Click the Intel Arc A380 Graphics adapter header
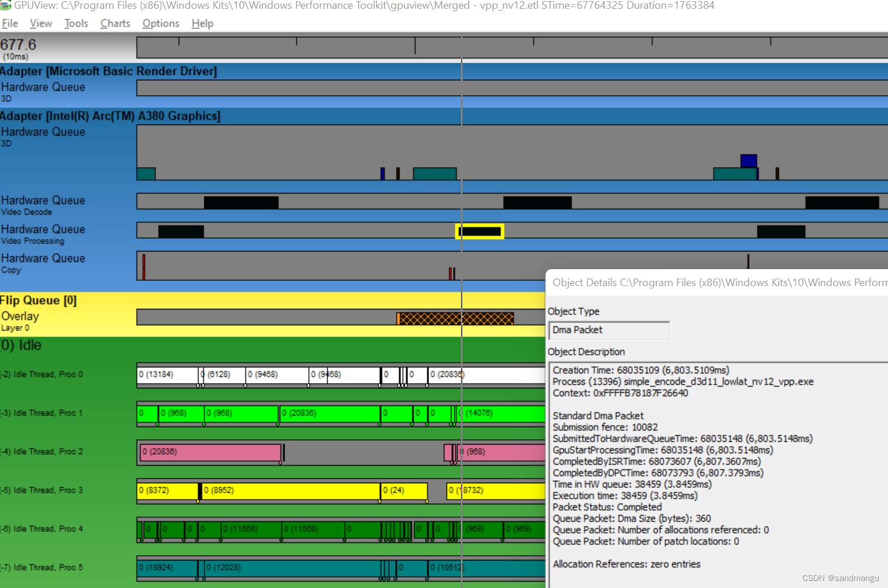888x588 pixels. [x=110, y=116]
